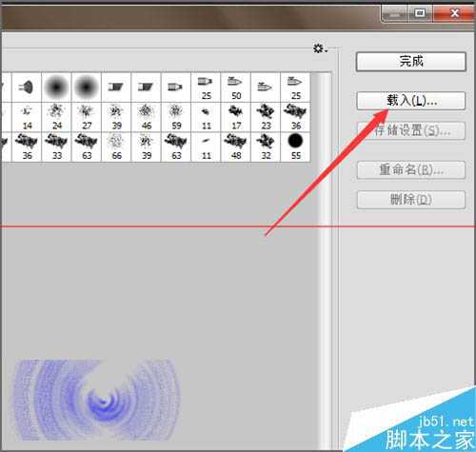
Task: Select the second soft round gradient brush
Action: 87,88
